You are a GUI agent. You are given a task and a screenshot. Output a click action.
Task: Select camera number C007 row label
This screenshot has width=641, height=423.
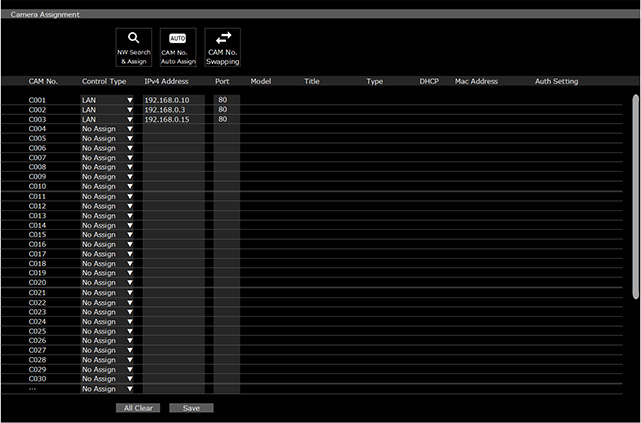coord(37,158)
